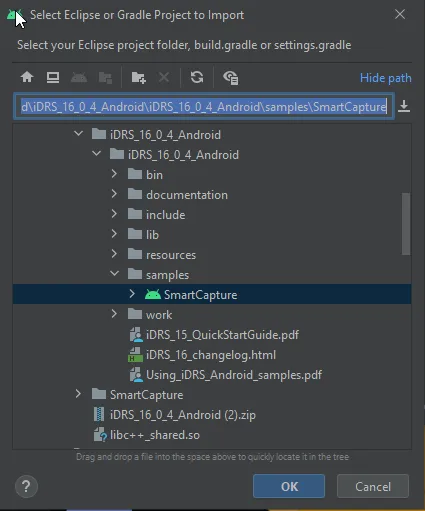Jump to the Desktop directory icon
This screenshot has height=511, width=425.
[53, 77]
